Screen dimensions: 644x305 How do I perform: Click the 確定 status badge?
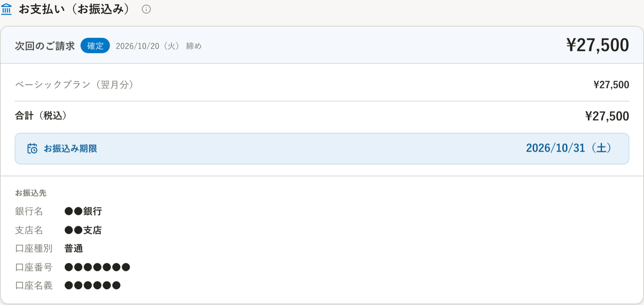pos(95,46)
